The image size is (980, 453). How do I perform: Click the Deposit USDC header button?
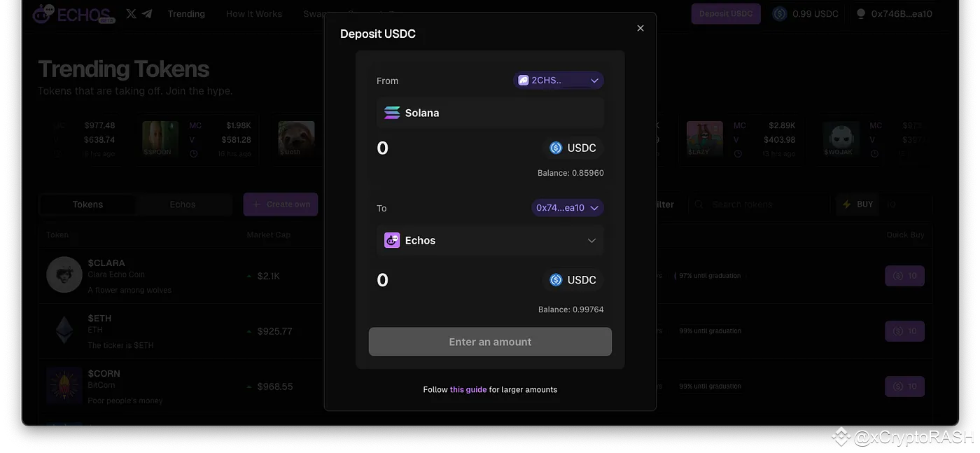[x=726, y=14]
